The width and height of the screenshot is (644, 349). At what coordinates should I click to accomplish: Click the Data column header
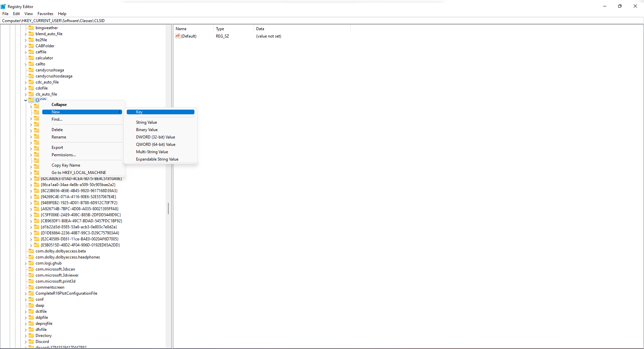tap(302, 29)
